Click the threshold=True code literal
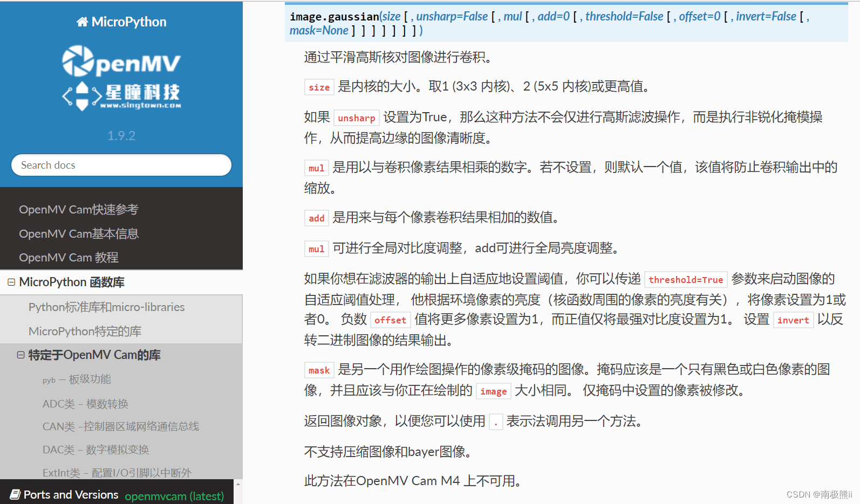Image resolution: width=860 pixels, height=504 pixels. click(x=686, y=280)
